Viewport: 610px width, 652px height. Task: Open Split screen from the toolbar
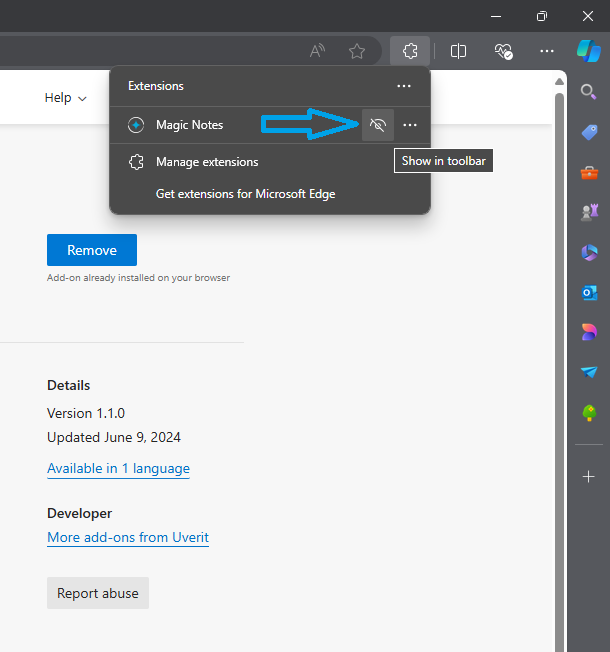tap(459, 51)
